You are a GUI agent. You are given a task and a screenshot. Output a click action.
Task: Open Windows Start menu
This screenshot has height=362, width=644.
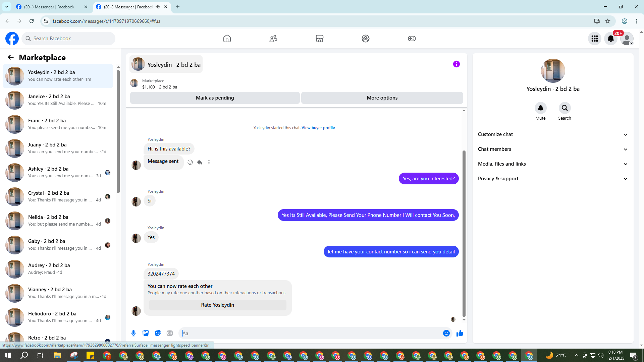point(8,355)
